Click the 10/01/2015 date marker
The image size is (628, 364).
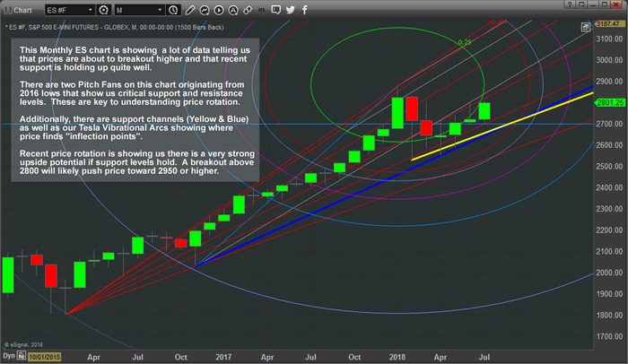tap(45, 357)
